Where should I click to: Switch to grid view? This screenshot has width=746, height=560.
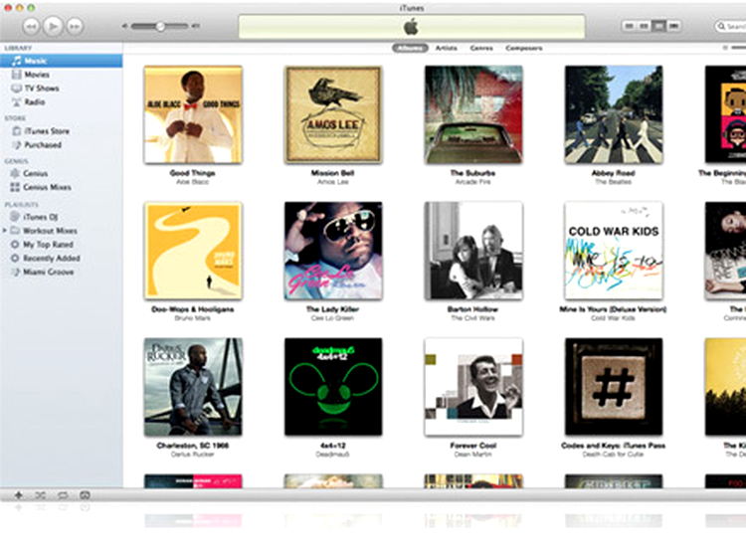click(658, 26)
